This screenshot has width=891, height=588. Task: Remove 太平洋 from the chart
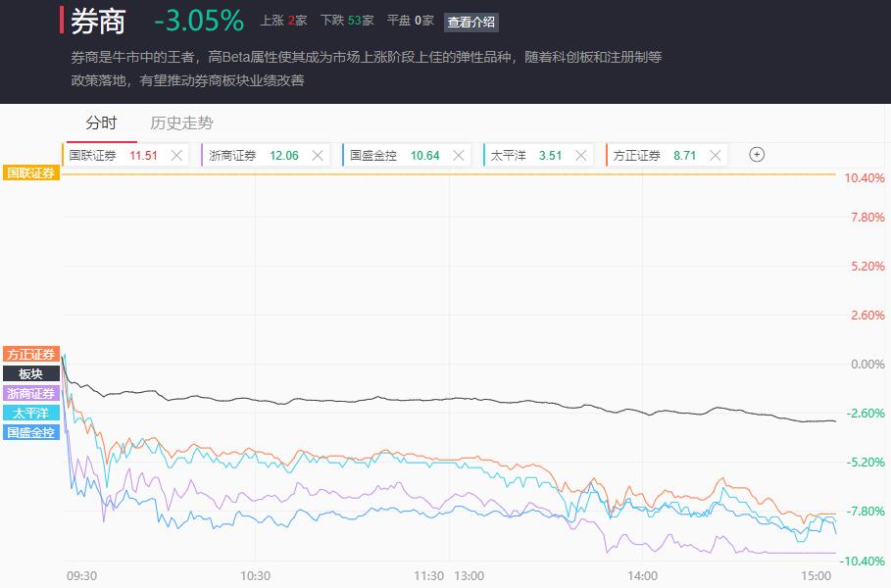(580, 155)
